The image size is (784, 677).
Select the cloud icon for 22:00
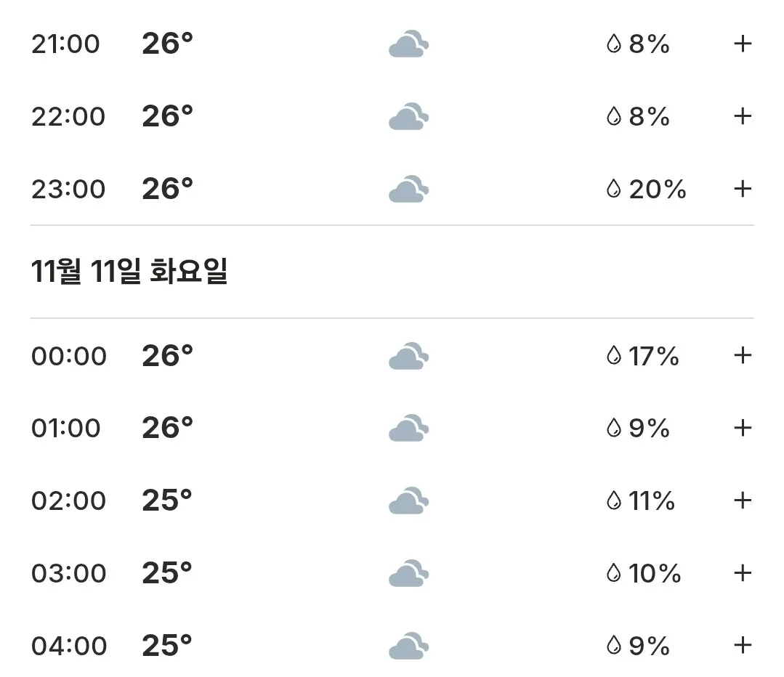coord(409,116)
